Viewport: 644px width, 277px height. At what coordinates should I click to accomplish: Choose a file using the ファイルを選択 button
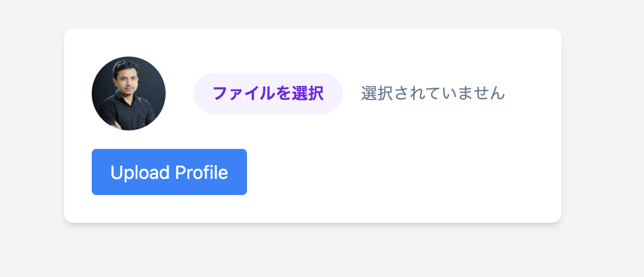(268, 93)
